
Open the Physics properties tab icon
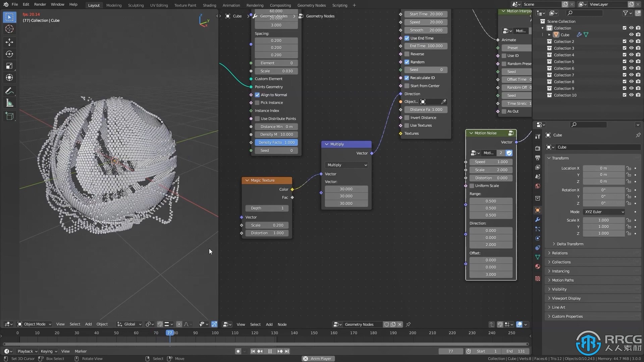(538, 238)
